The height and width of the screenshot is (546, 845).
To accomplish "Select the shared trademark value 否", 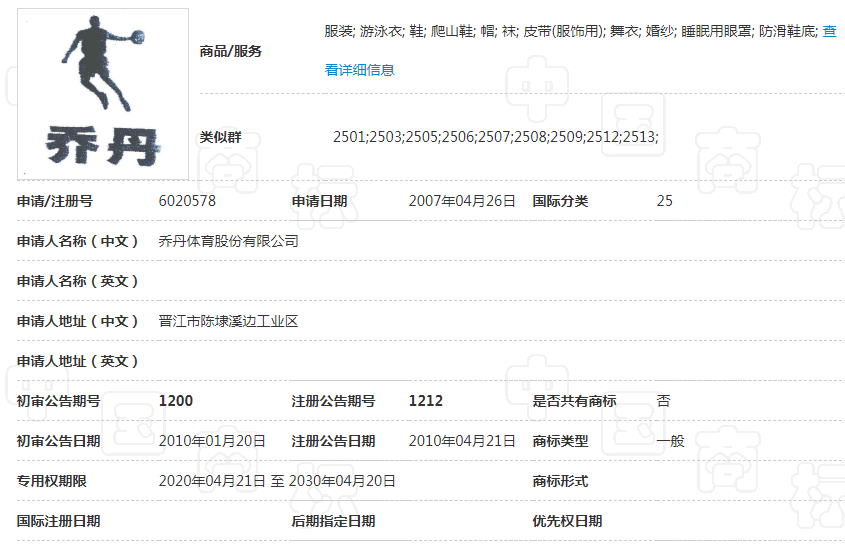I will click(663, 401).
